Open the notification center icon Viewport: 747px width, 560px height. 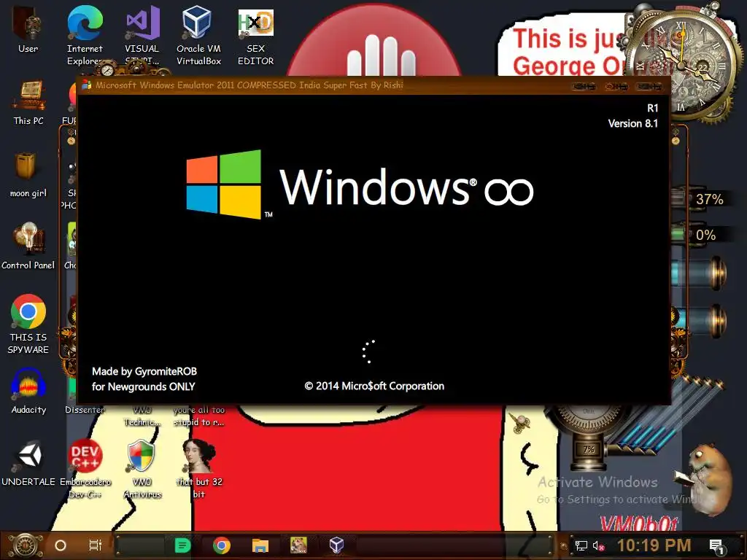[717, 547]
